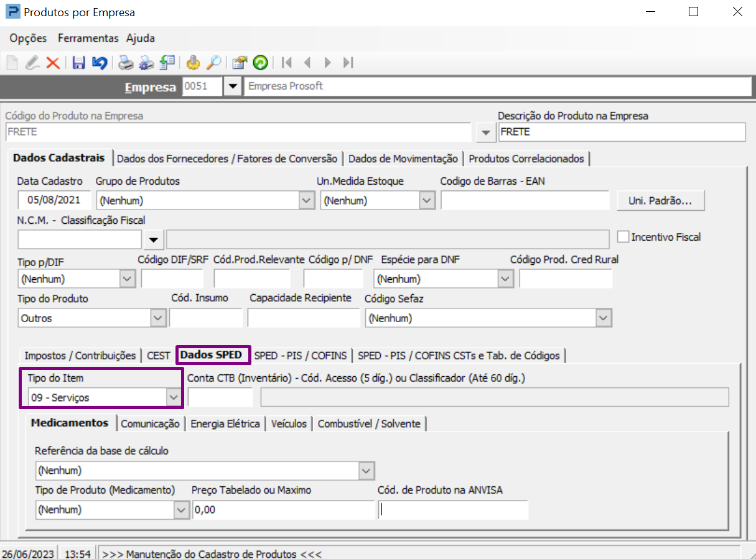The width and height of the screenshot is (756, 559).
Task: Jump to the first record with the toolbar arrow
Action: coord(287,63)
